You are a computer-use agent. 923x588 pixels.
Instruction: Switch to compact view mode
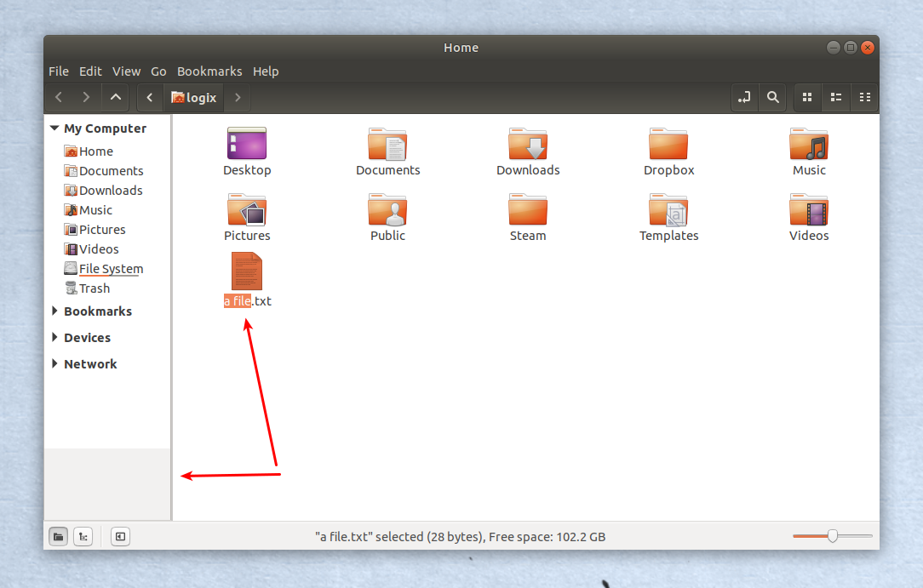[x=864, y=97]
